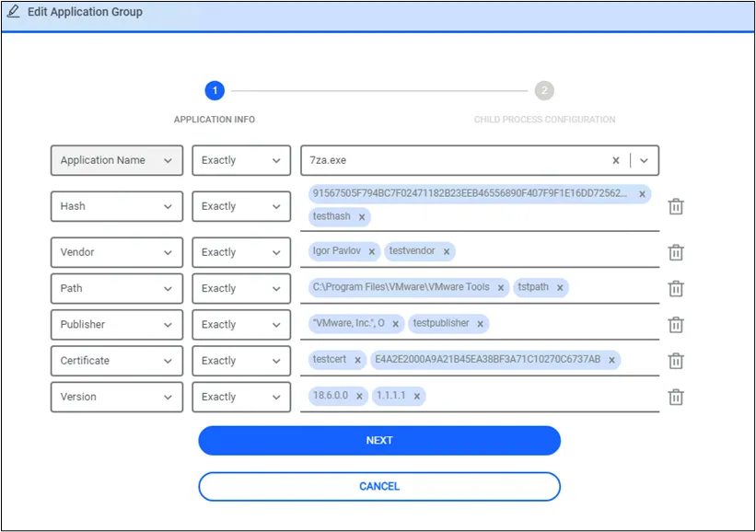The height and width of the screenshot is (532, 756).
Task: Clear the 7za.exe application name value
Action: [x=616, y=160]
